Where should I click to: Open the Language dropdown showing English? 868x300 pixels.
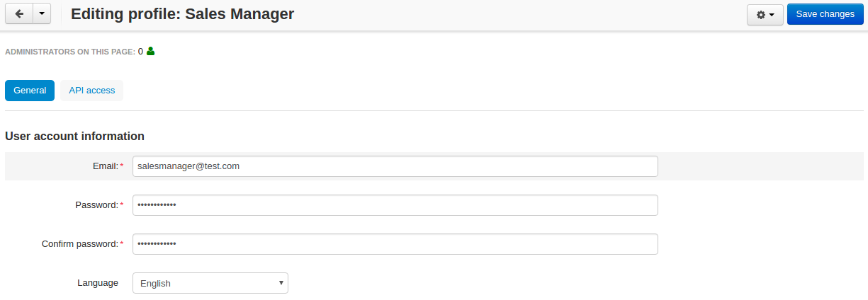(x=210, y=283)
